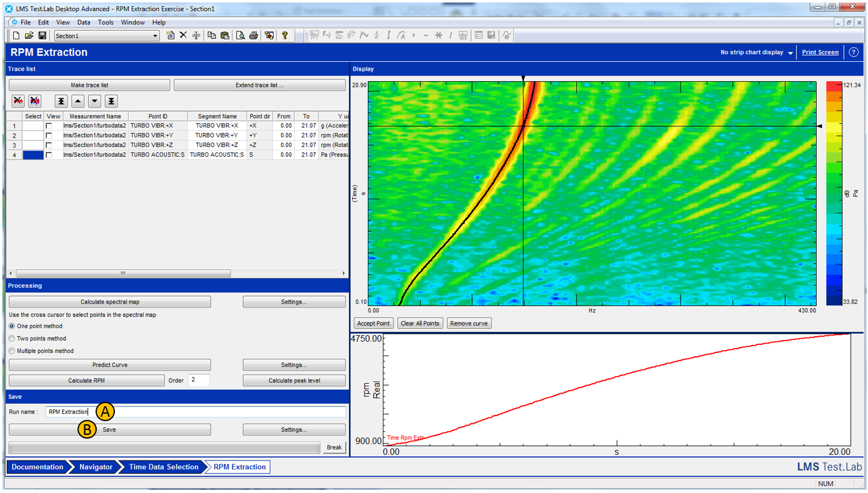Click the Measurement Name column header

click(96, 116)
